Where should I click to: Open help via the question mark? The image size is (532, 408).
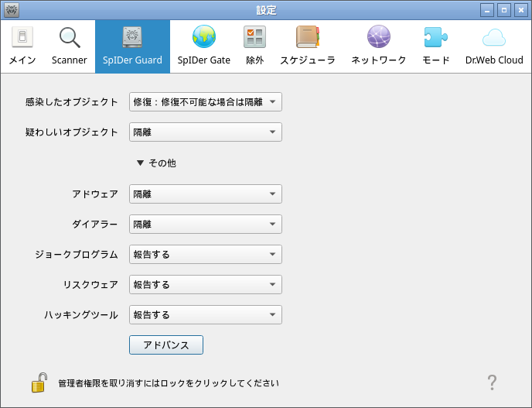pyautogui.click(x=492, y=382)
